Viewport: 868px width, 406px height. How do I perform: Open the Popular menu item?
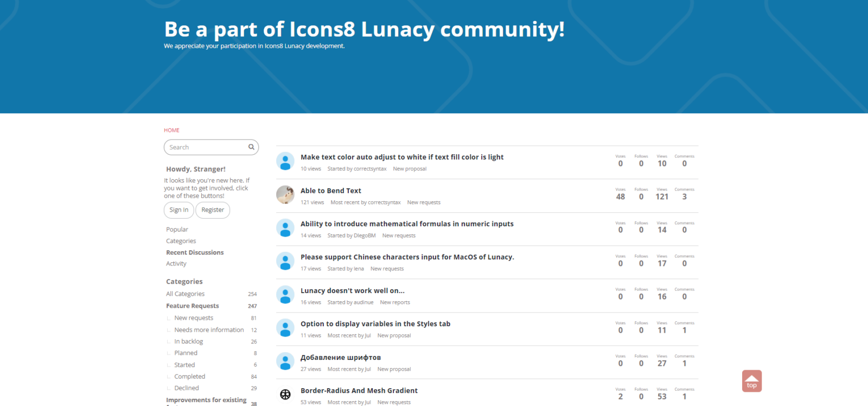click(x=177, y=230)
